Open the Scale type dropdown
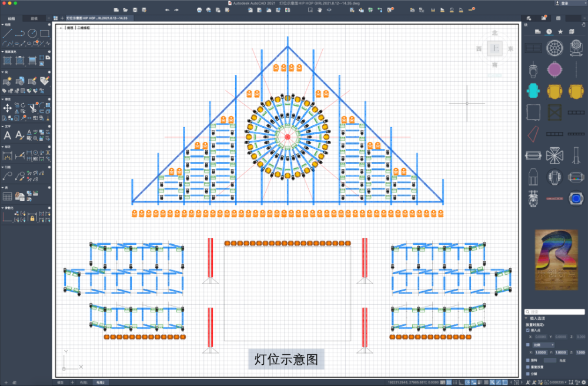The height and width of the screenshot is (386, 588). 543,345
